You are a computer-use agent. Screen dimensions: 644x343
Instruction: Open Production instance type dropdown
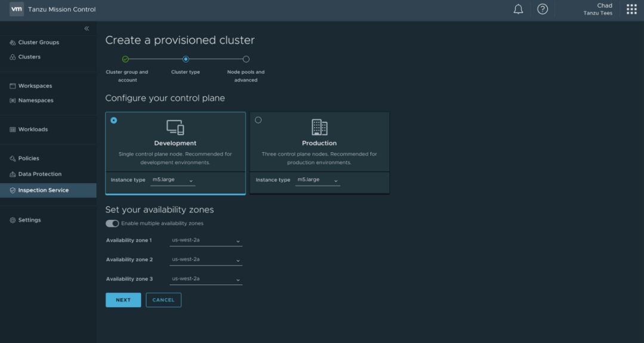tap(317, 180)
